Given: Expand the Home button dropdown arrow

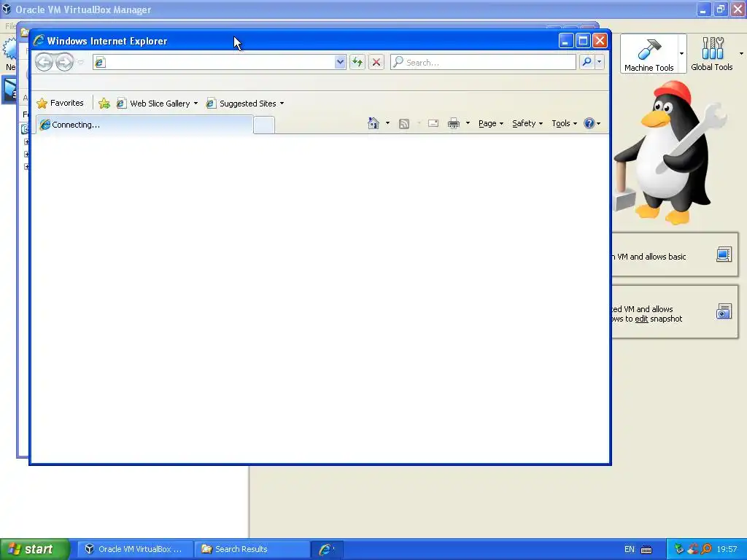Looking at the screenshot, I should pos(387,123).
